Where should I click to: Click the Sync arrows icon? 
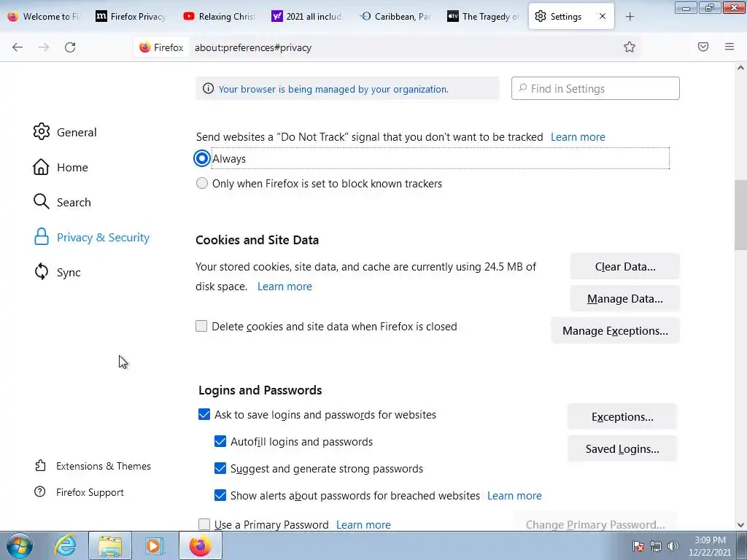tap(42, 271)
